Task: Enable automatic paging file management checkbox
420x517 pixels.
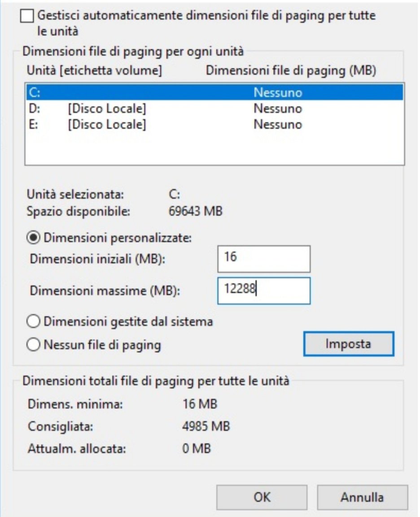Action: [x=27, y=17]
